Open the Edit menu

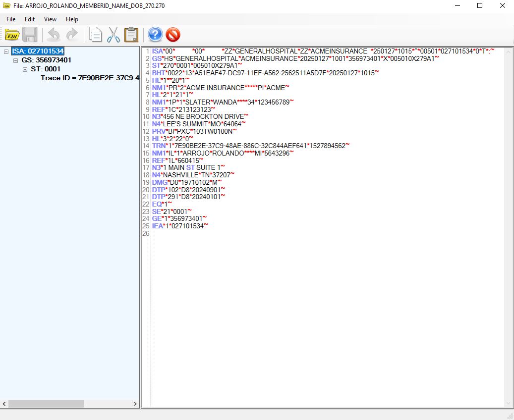[x=30, y=19]
